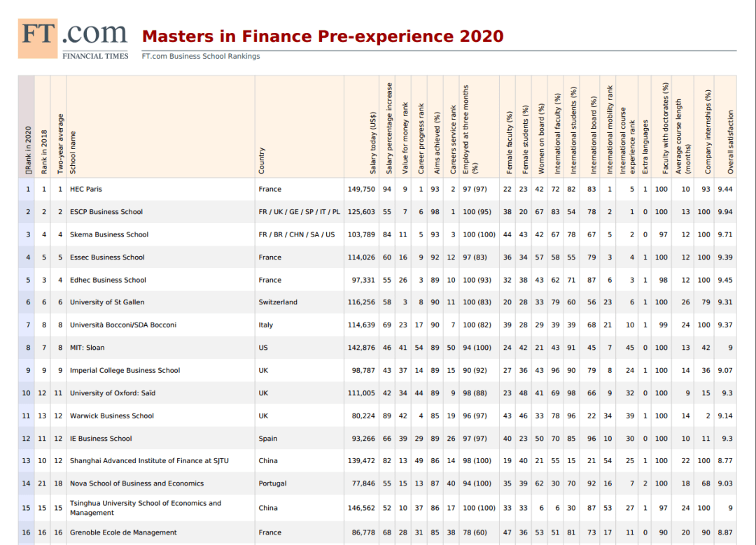Click the 'Overall satisfaction' column header
756x545 pixels.
pyautogui.click(x=730, y=142)
